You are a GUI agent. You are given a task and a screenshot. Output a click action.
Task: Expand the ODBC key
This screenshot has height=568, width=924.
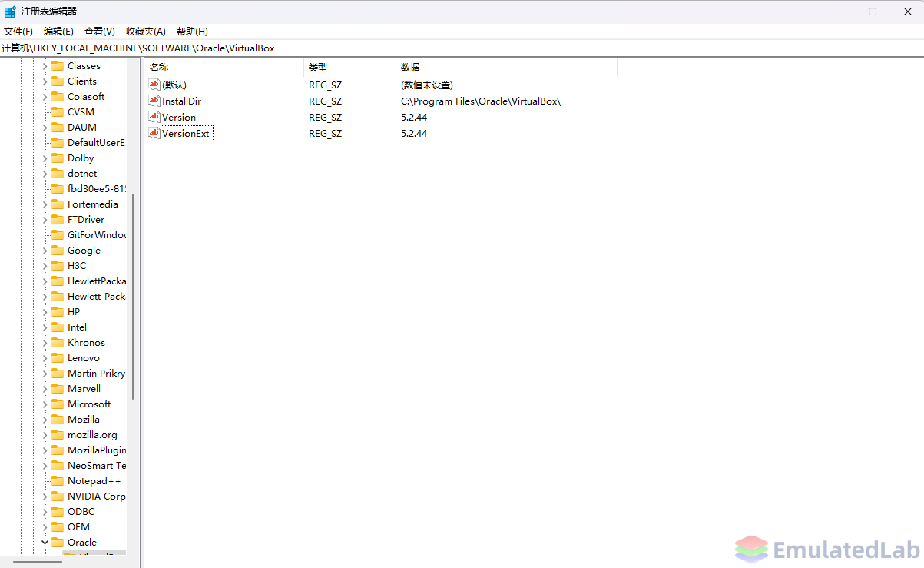click(45, 512)
